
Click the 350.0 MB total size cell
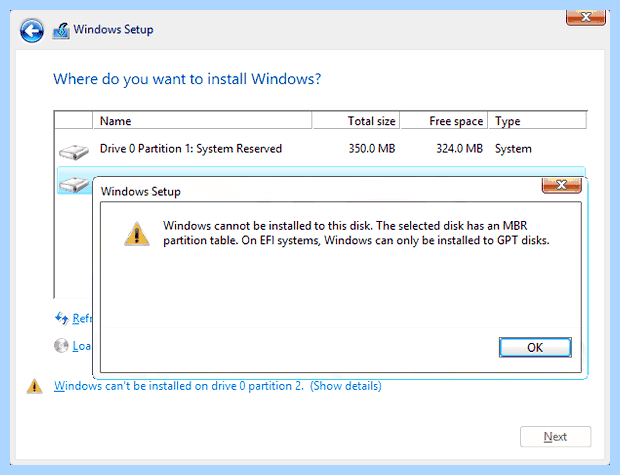pos(372,149)
